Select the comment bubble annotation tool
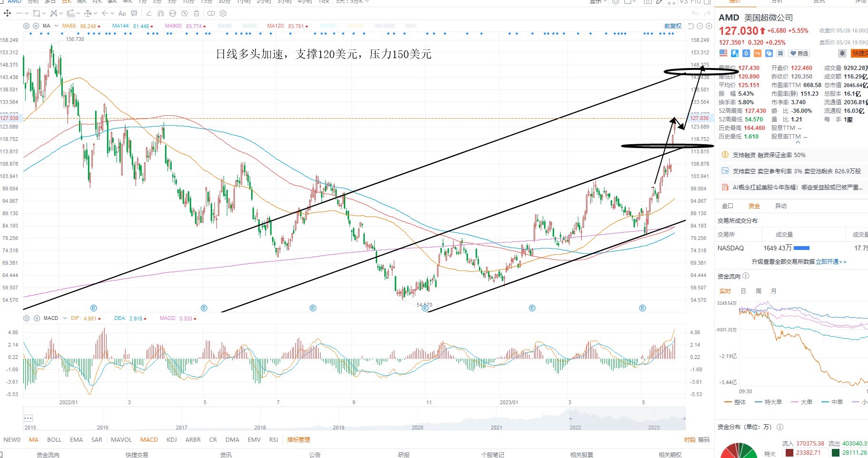Screen dimensions: 868x458 coord(134,13)
